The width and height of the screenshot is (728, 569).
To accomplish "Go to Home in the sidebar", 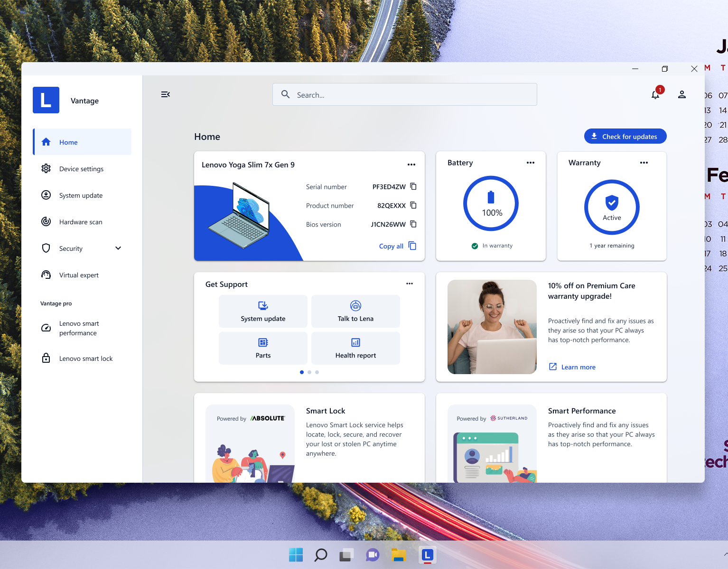I will pyautogui.click(x=82, y=142).
